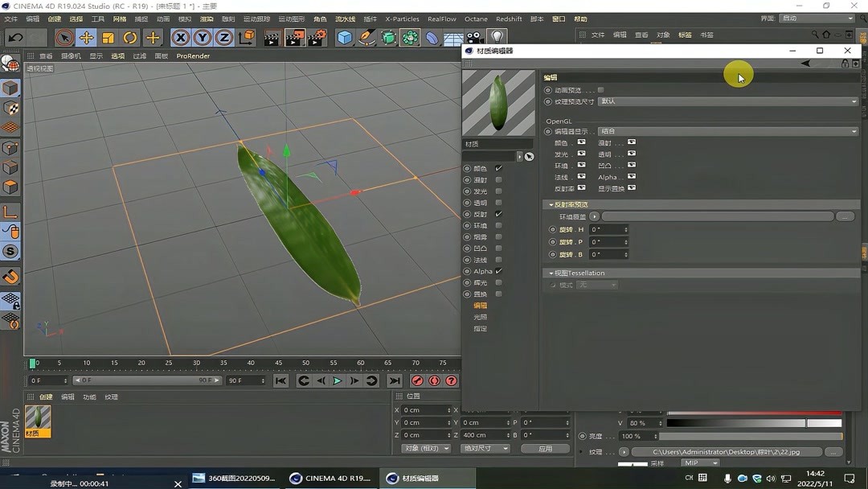
Task: Click the Render to Picture Viewer icon
Action: click(296, 36)
